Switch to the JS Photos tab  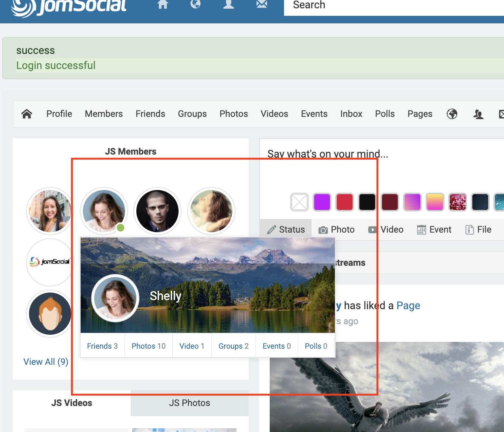pos(189,403)
